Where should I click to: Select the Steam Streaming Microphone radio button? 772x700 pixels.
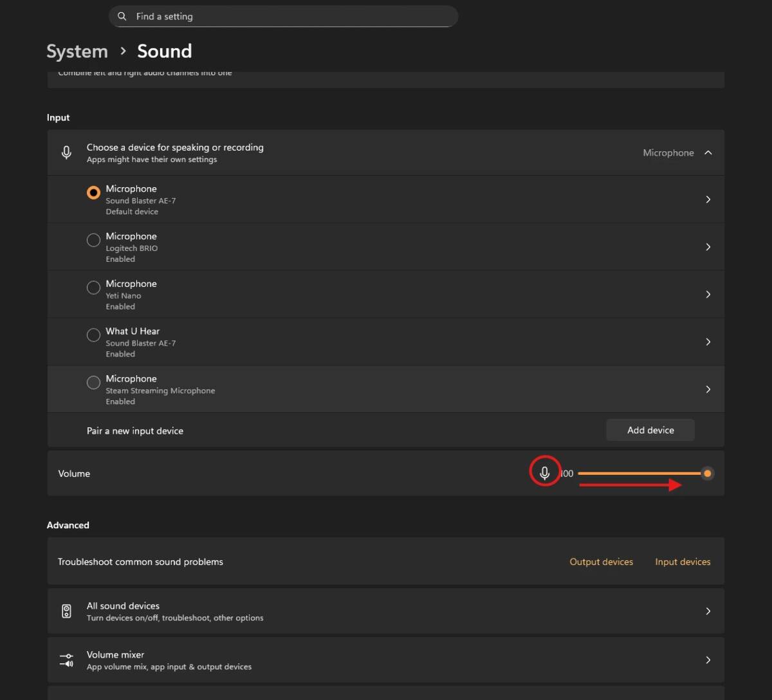click(93, 383)
